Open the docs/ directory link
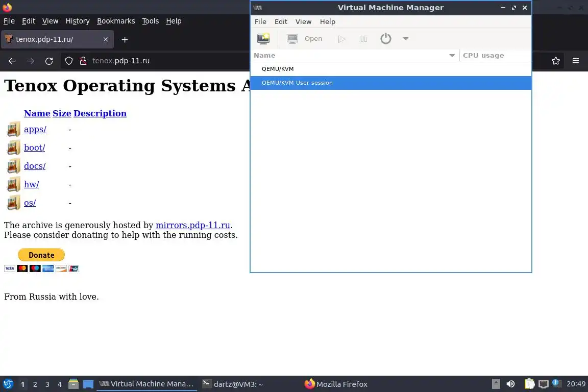 [35, 166]
